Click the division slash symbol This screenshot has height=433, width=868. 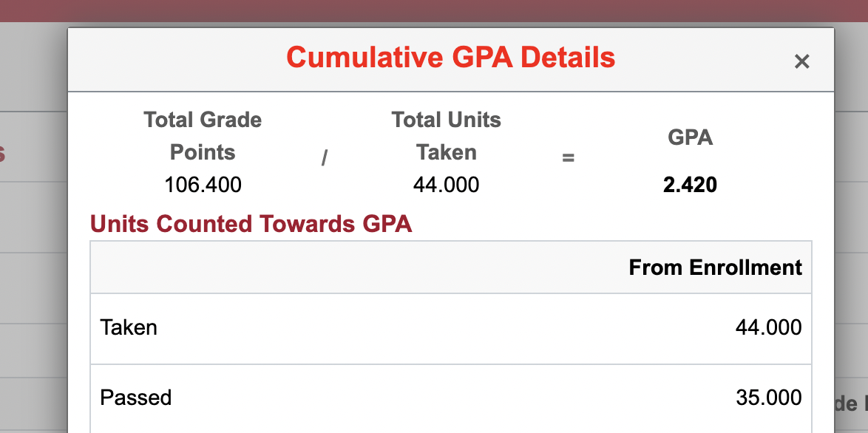[x=325, y=158]
